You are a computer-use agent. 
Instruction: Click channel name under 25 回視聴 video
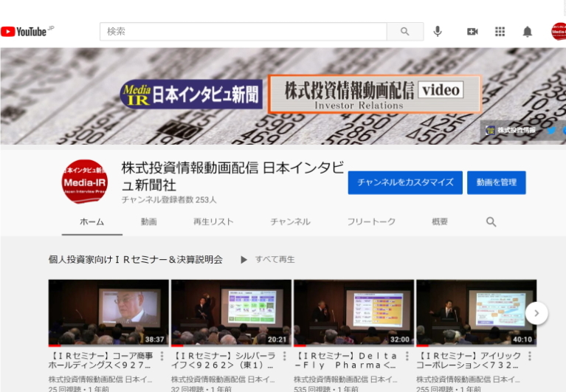[x=100, y=379]
